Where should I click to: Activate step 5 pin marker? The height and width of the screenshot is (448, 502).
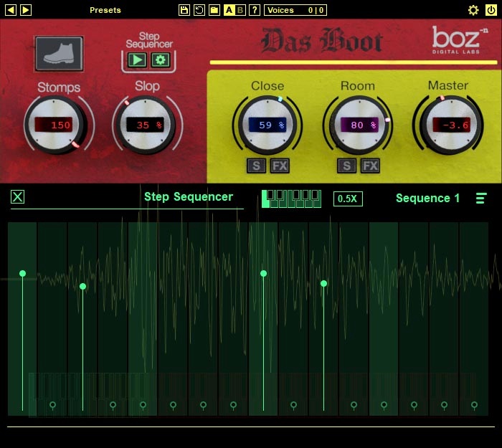143,406
